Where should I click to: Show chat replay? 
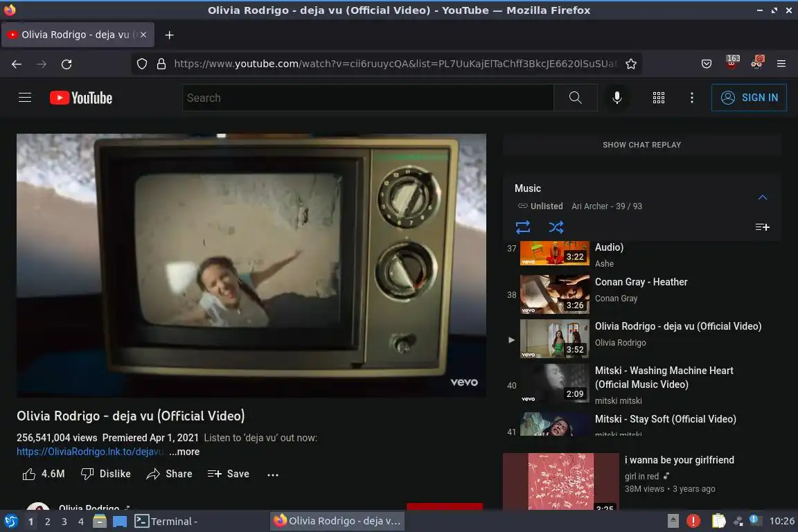coord(641,145)
